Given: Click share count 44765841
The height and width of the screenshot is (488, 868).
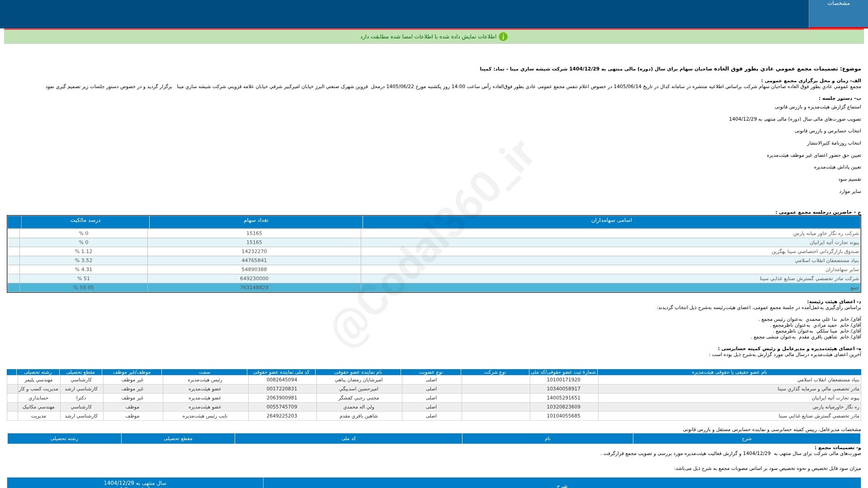Looking at the screenshot, I should click(254, 261).
